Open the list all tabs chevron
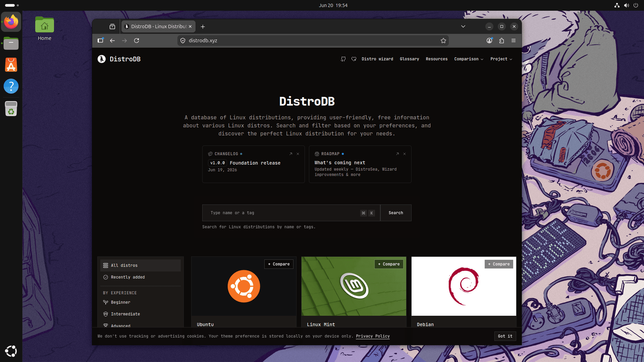644x362 pixels. pyautogui.click(x=463, y=26)
